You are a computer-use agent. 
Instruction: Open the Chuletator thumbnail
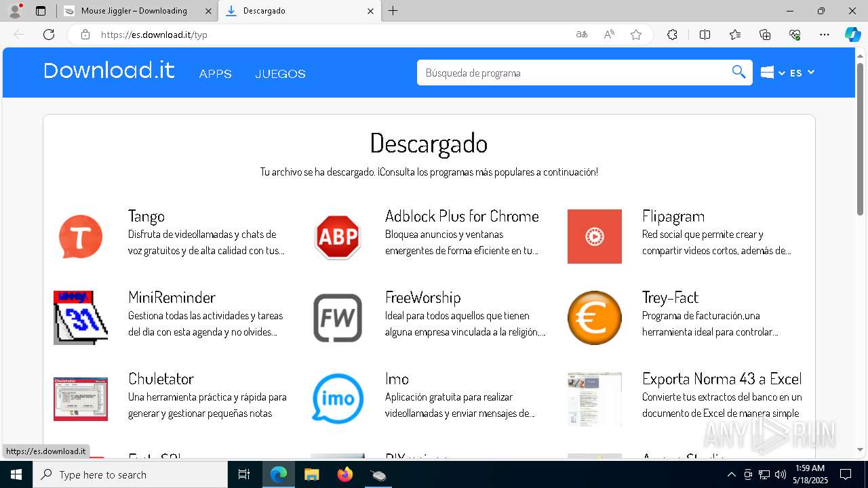point(81,399)
